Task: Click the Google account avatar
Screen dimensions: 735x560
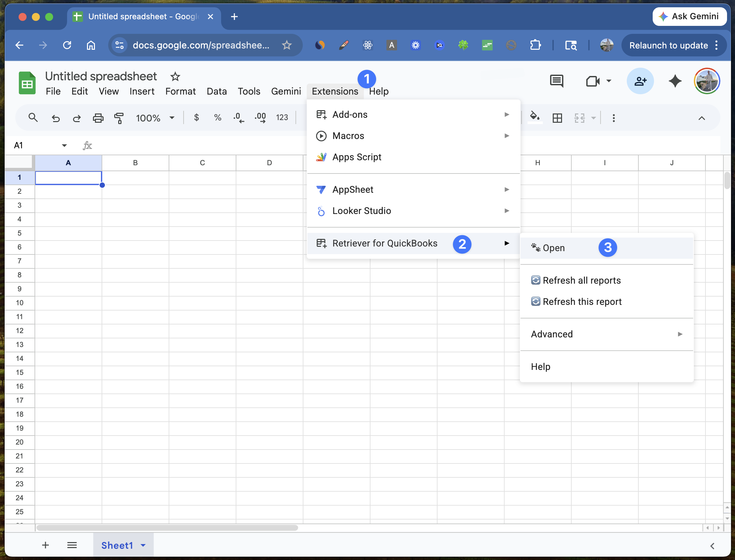Action: click(x=707, y=81)
